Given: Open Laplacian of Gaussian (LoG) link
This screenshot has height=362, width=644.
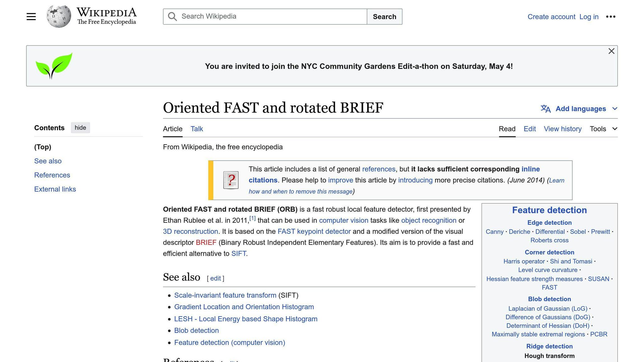Looking at the screenshot, I should [x=548, y=309].
